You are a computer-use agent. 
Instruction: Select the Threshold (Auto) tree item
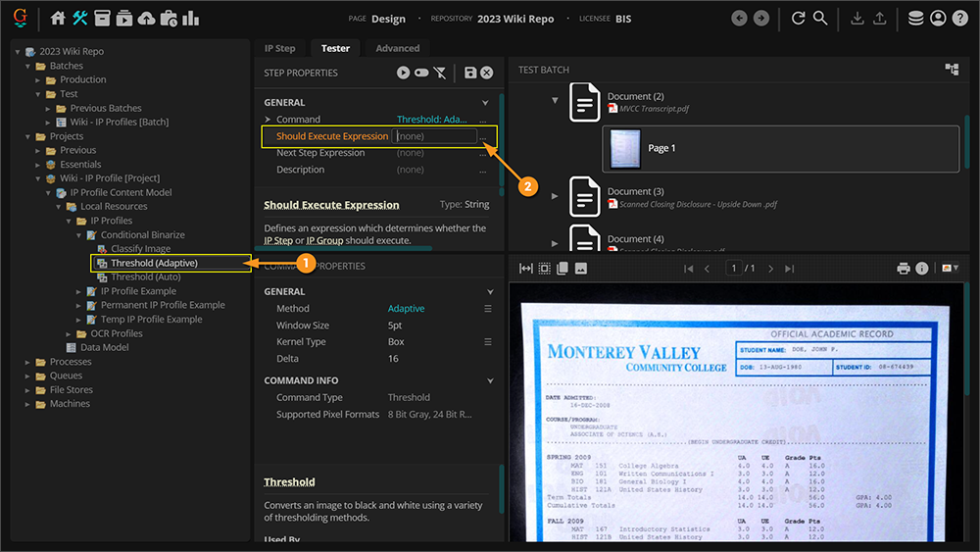click(146, 276)
